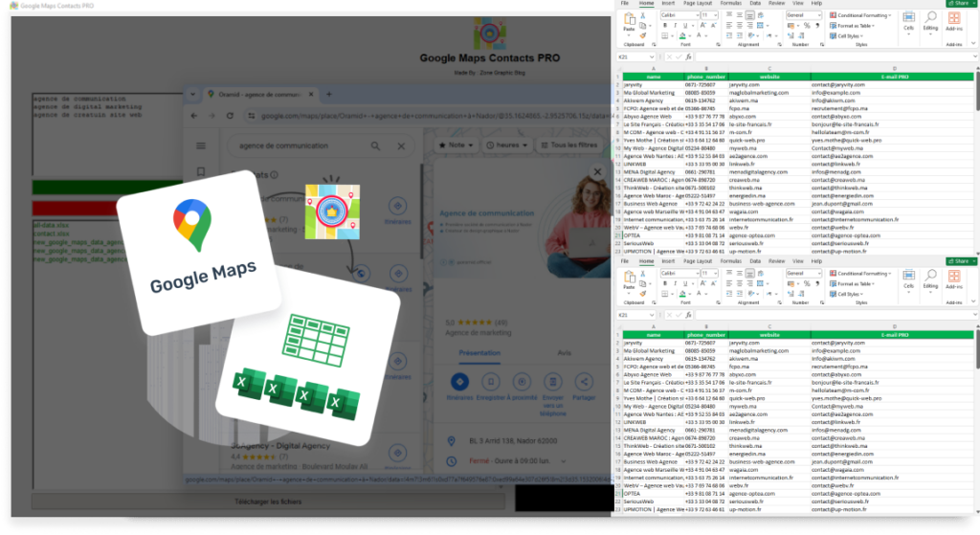Click Paste in the top Excel window

tap(630, 23)
